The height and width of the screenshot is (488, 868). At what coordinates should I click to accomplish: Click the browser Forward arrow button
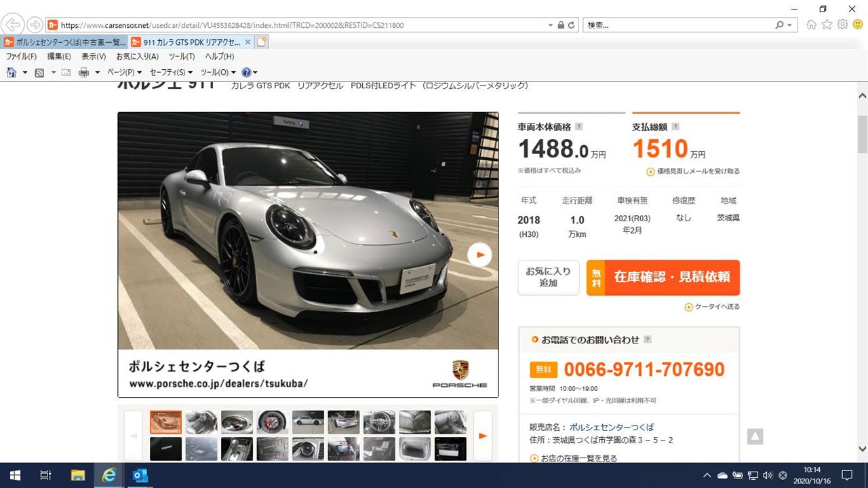35,25
